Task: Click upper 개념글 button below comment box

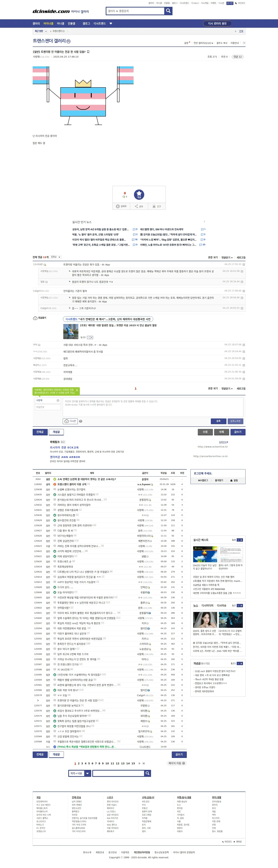Action: tap(56, 432)
